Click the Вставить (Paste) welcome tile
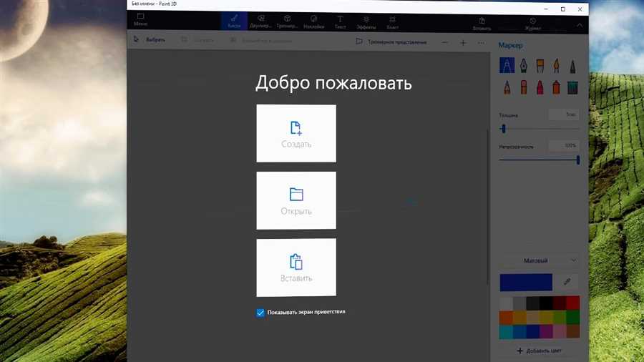This screenshot has width=644, height=362. coord(296,268)
